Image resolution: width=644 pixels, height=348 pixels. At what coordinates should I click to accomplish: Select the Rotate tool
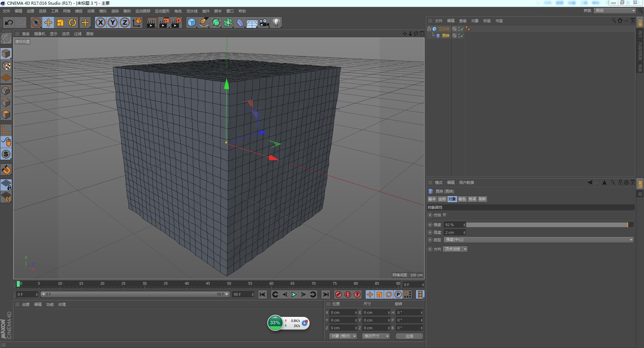(73, 22)
